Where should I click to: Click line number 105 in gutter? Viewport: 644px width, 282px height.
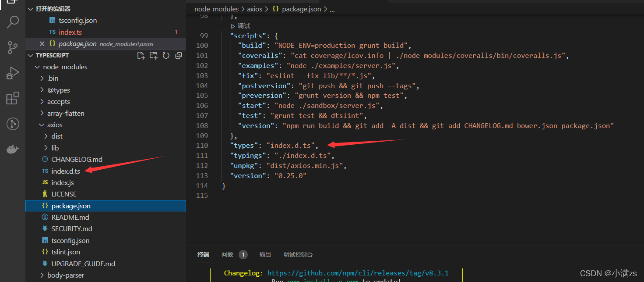pyautogui.click(x=202, y=95)
